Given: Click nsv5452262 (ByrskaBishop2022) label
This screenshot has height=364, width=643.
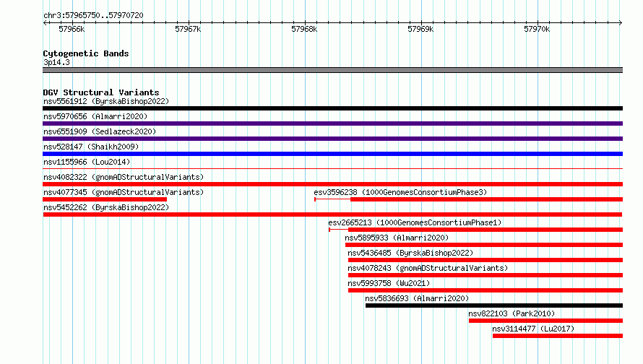Looking at the screenshot, I should [106, 207].
